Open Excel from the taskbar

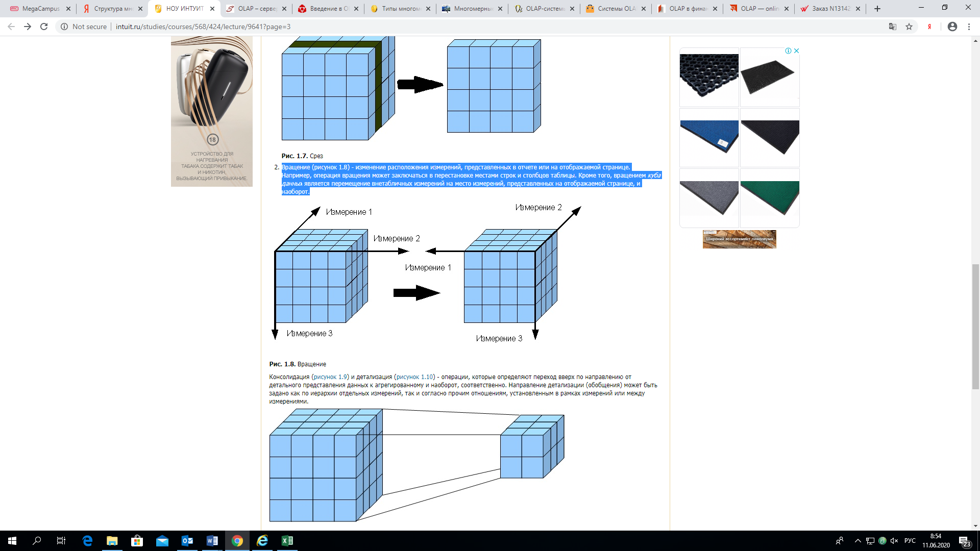[x=287, y=541]
